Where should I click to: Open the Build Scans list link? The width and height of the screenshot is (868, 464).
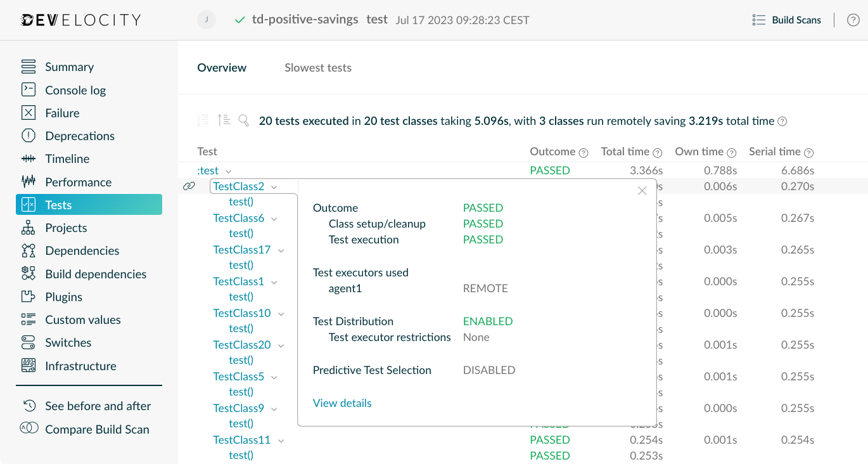[x=786, y=20]
